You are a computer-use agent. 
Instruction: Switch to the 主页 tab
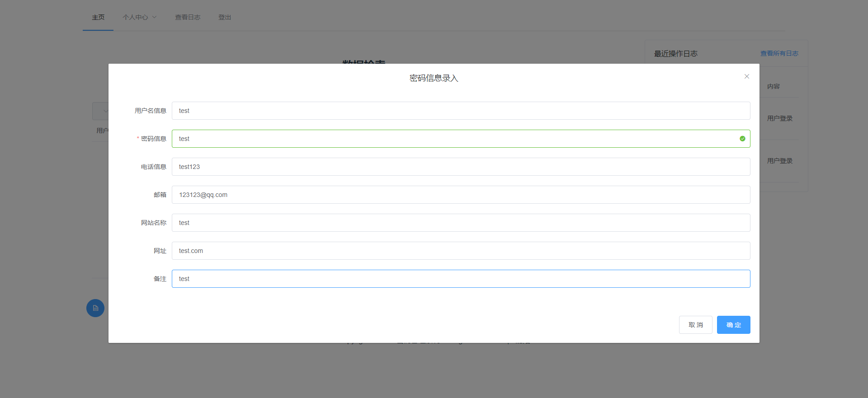98,17
